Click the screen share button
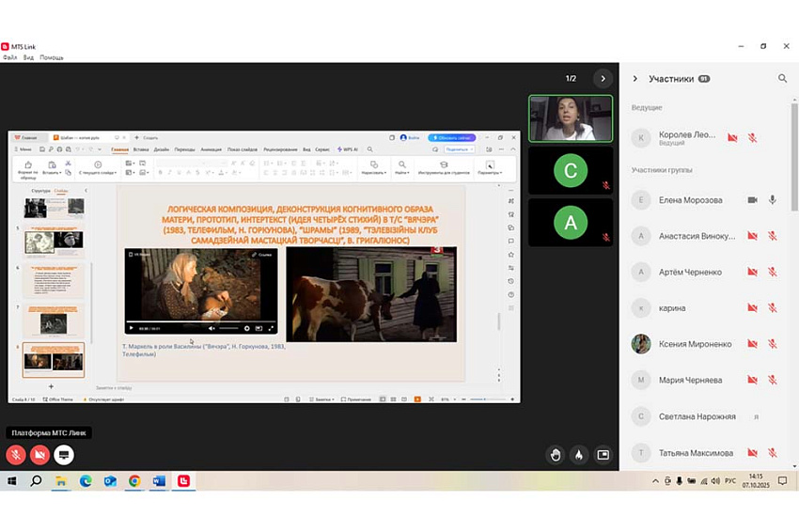 click(x=64, y=455)
